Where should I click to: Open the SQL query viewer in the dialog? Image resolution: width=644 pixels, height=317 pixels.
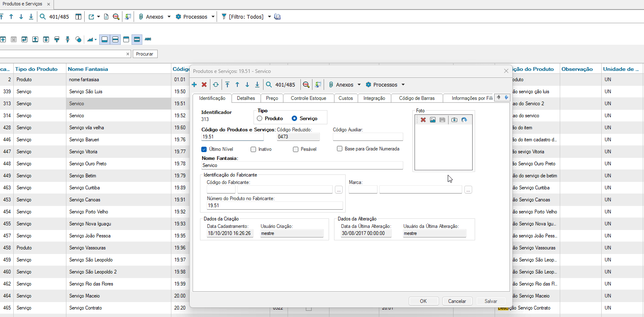[306, 85]
